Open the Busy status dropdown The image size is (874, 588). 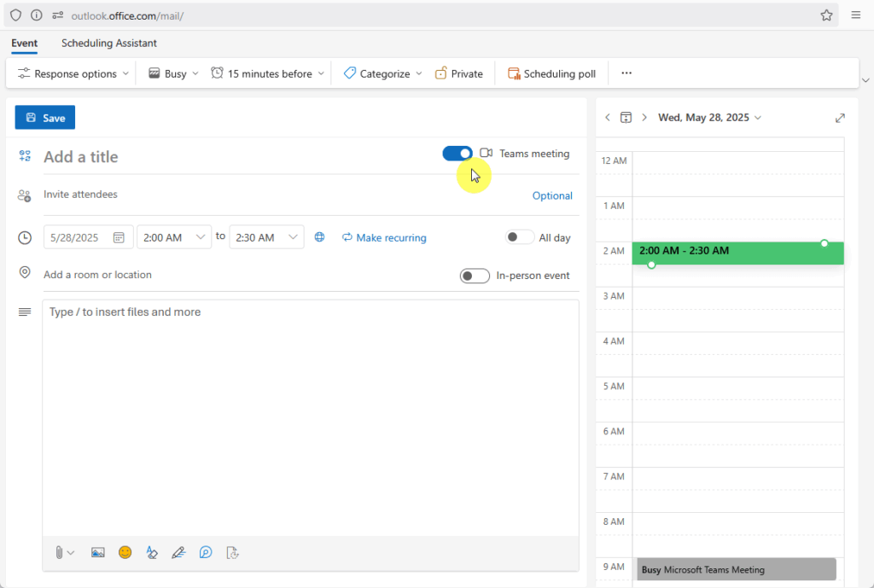coord(173,73)
